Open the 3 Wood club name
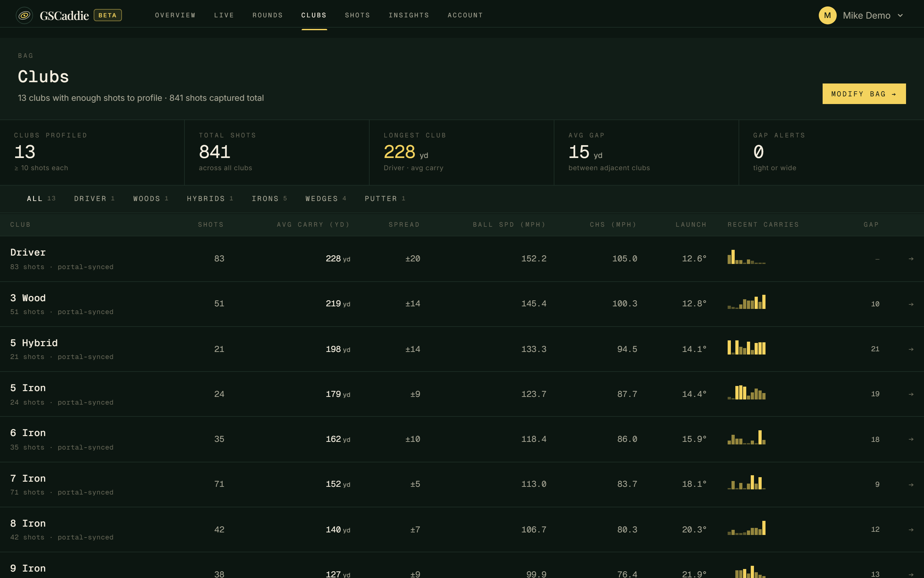The width and height of the screenshot is (924, 578). click(x=28, y=298)
